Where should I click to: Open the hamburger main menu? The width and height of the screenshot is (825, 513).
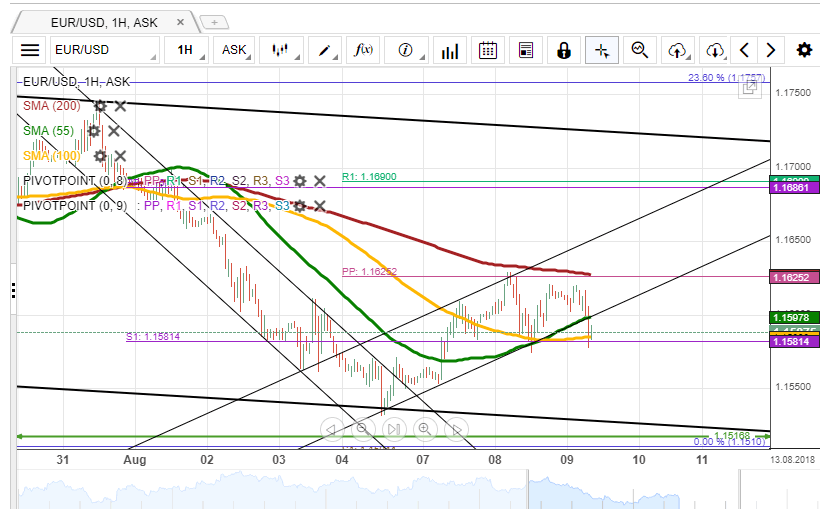coord(30,50)
